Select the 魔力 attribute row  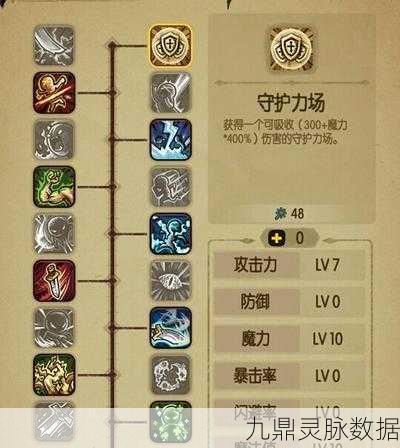(x=289, y=339)
